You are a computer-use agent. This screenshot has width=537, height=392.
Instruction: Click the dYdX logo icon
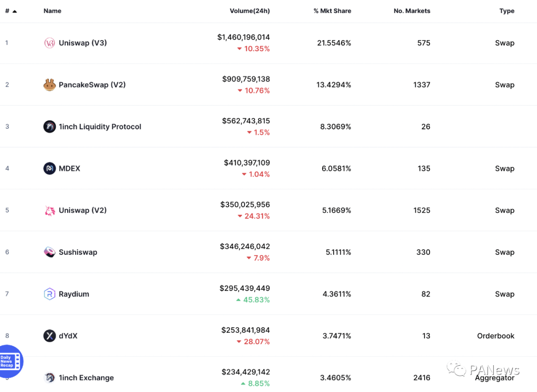49,336
